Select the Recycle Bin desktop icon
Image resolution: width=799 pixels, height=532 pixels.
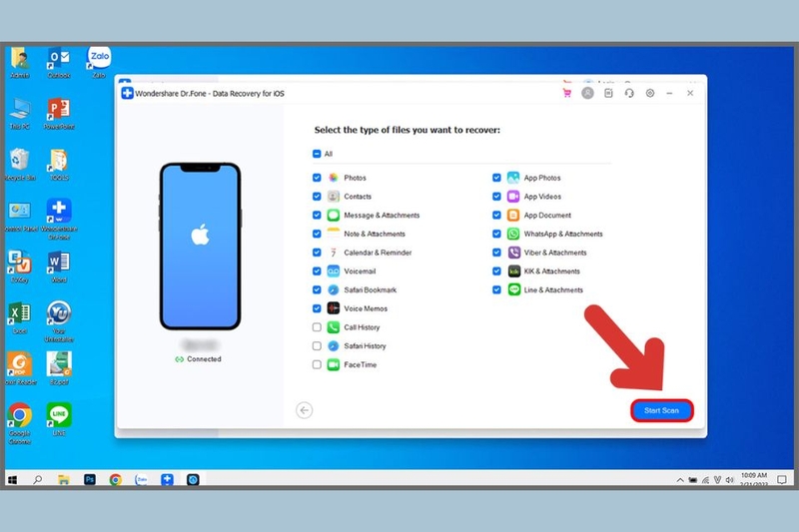pyautogui.click(x=20, y=165)
